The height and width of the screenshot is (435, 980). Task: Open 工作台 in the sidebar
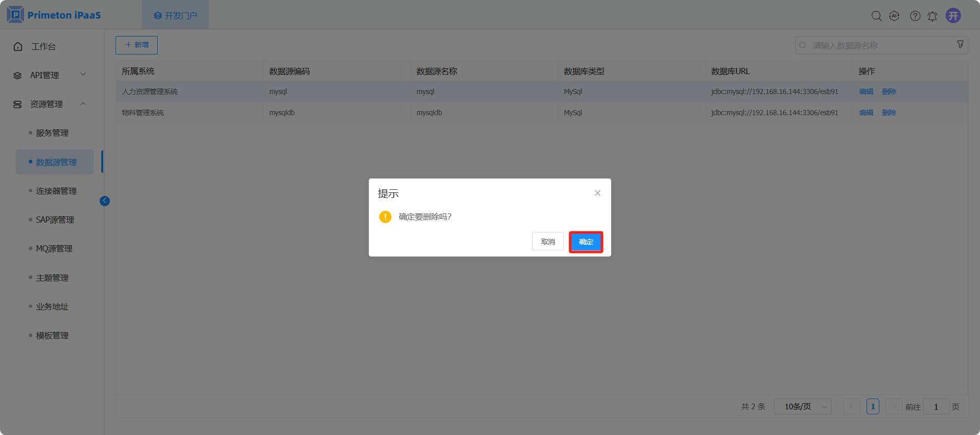click(44, 46)
